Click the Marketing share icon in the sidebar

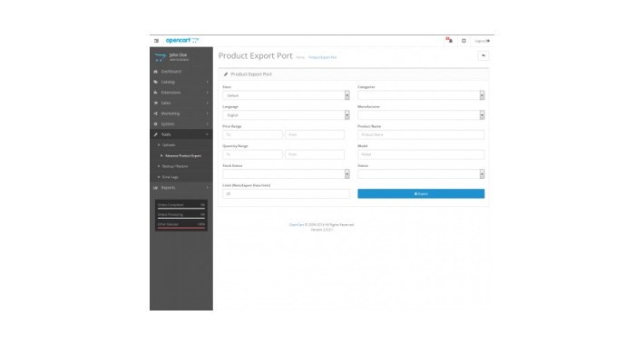[x=156, y=113]
